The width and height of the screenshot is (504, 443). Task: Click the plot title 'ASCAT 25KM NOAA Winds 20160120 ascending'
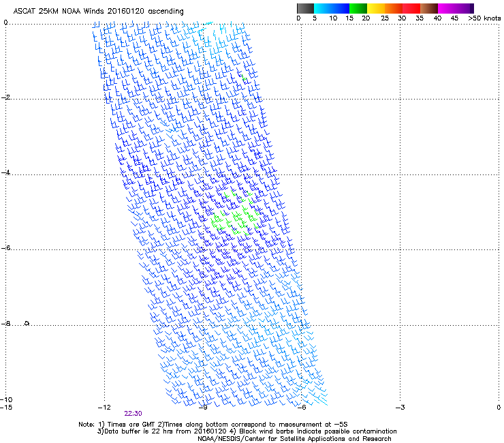pos(98,12)
